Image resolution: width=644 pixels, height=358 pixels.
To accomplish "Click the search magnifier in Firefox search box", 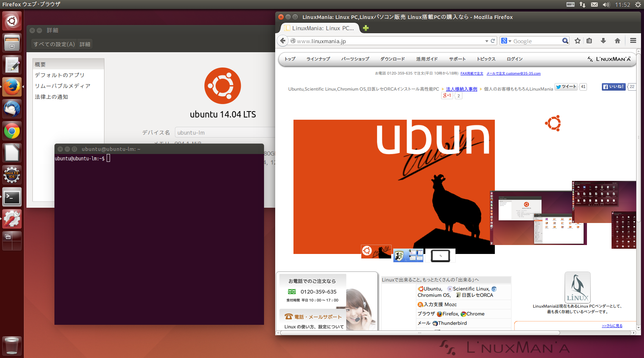I will (565, 41).
